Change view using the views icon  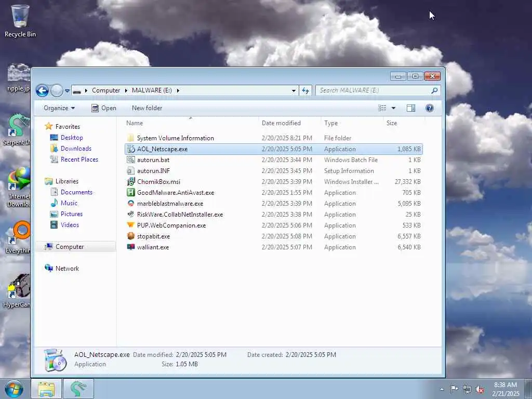(x=382, y=108)
